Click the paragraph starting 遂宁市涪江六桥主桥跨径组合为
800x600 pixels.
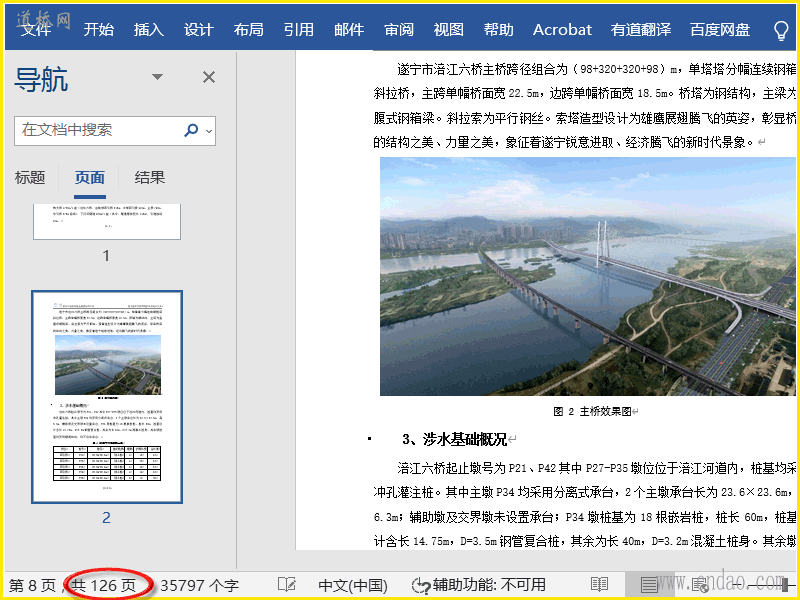point(584,105)
